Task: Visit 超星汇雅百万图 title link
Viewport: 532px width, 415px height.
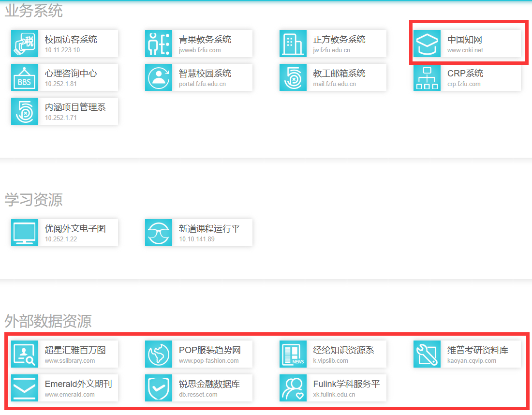Action: [x=75, y=350]
